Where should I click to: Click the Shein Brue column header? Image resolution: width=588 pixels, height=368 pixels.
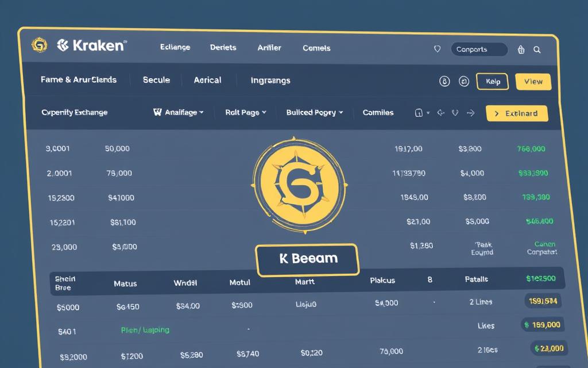tap(65, 283)
